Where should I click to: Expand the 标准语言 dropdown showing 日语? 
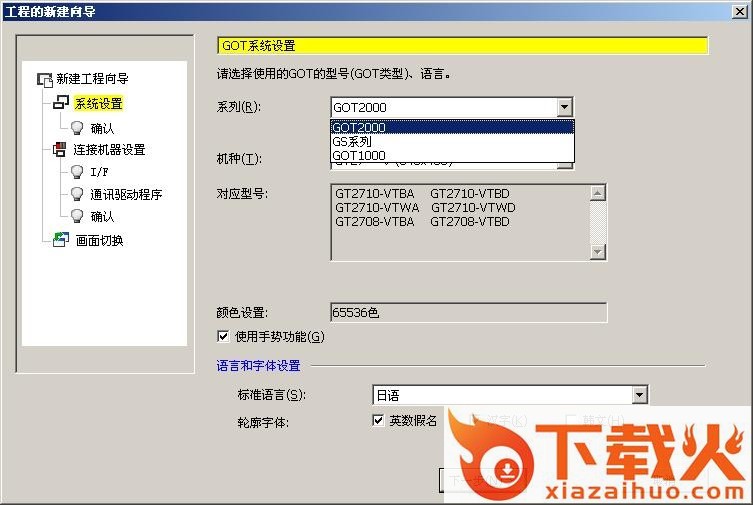(639, 395)
